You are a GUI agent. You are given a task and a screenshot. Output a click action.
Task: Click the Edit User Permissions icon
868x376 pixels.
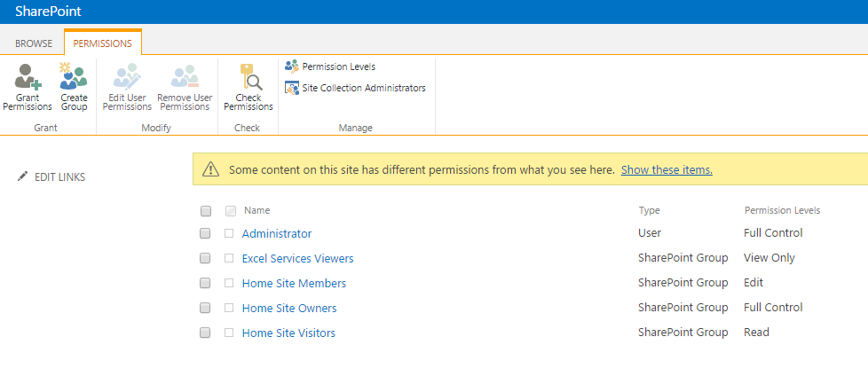(x=127, y=76)
